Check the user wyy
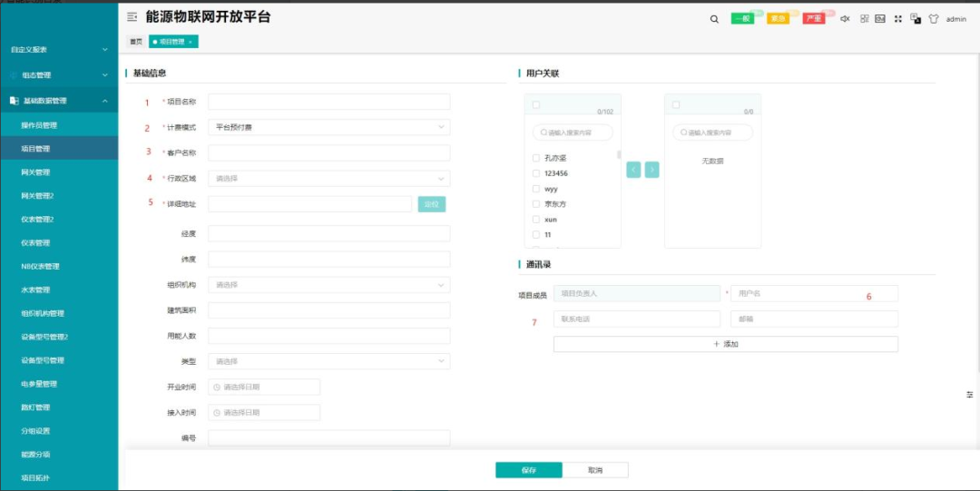This screenshot has width=980, height=491. click(536, 189)
